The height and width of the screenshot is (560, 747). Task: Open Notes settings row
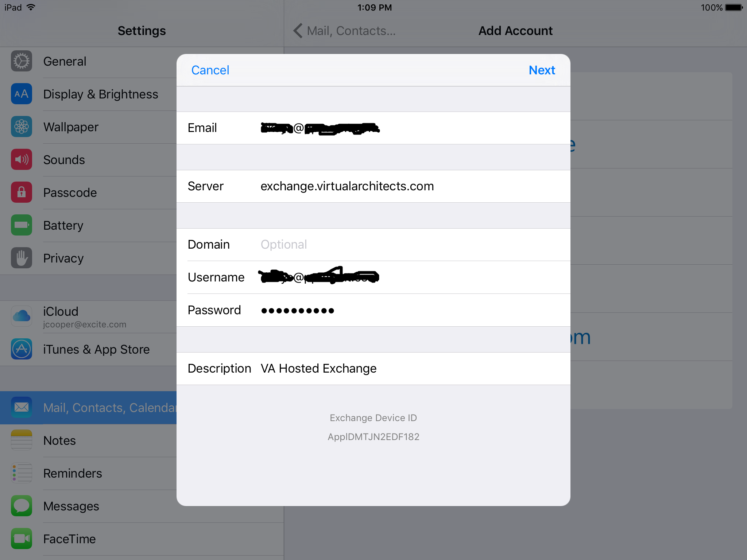(88, 440)
